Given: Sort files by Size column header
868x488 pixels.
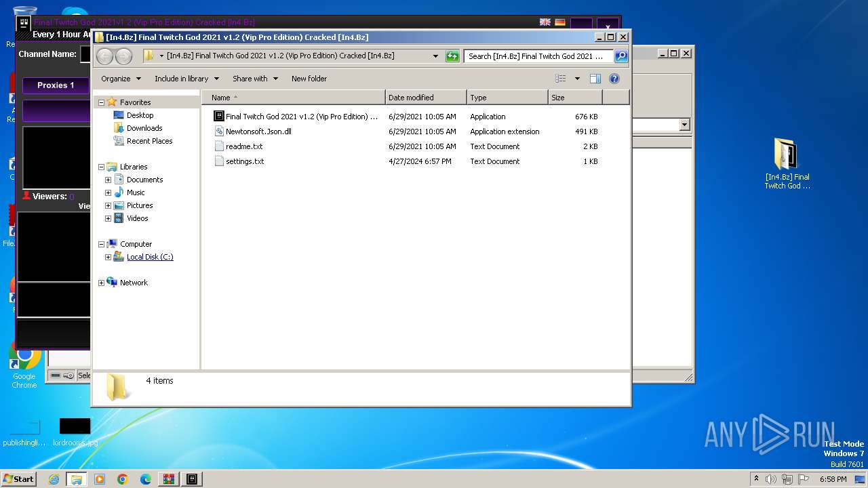Looking at the screenshot, I should (575, 98).
